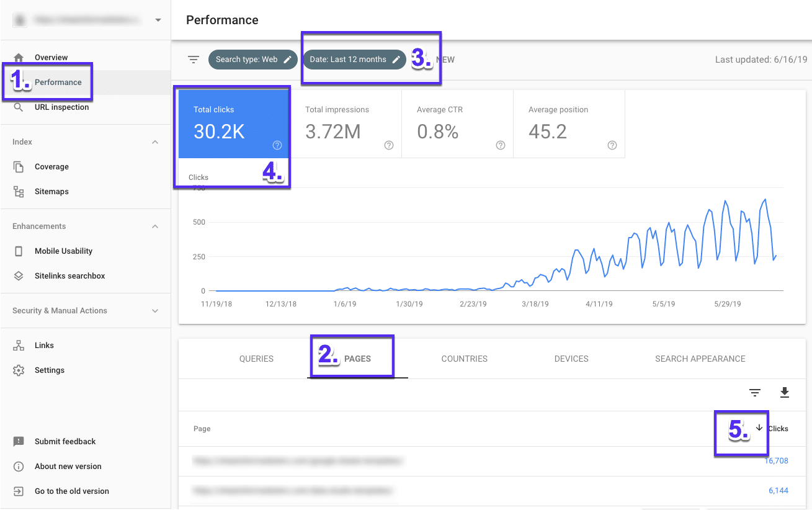
Task: Select the Queries tab
Action: [x=256, y=359]
